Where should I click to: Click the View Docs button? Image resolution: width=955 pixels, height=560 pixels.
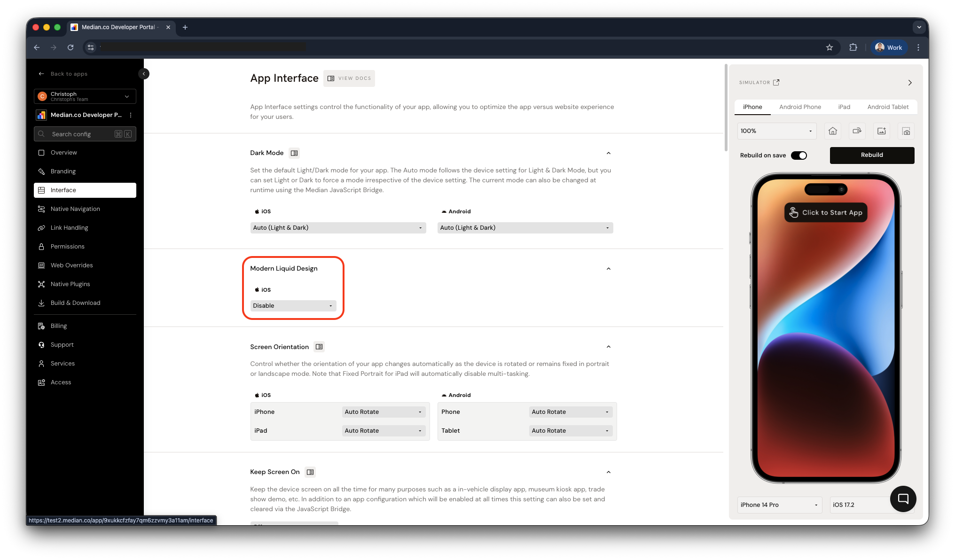pyautogui.click(x=349, y=78)
